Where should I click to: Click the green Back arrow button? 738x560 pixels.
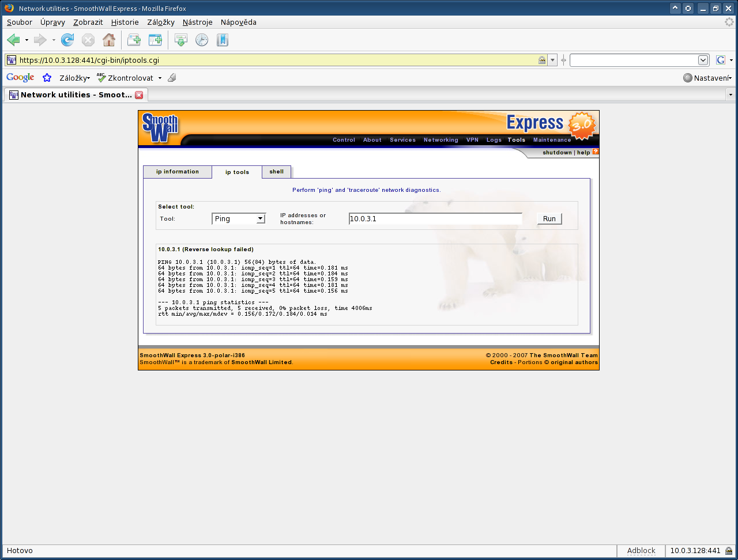13,40
